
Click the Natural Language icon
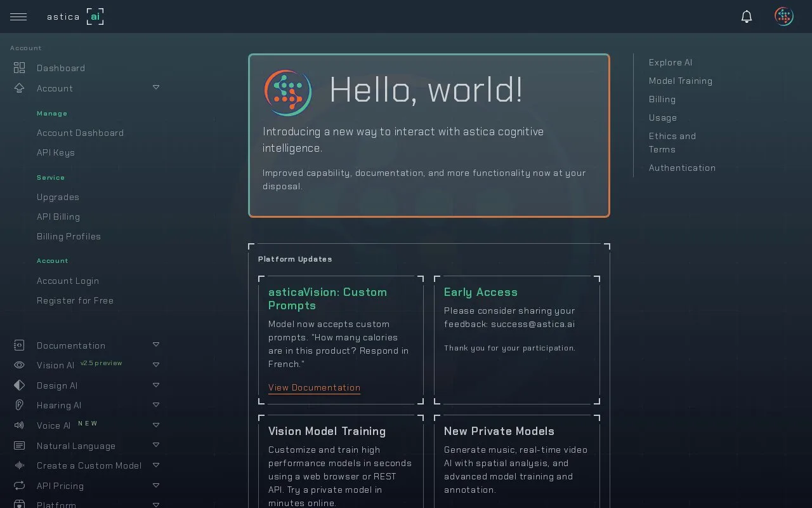[x=19, y=446]
